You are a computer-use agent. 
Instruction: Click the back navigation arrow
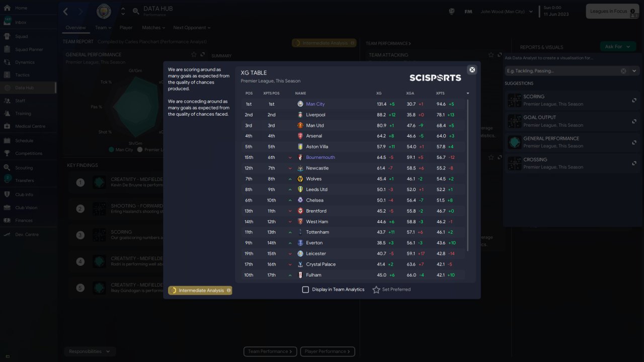(65, 11)
